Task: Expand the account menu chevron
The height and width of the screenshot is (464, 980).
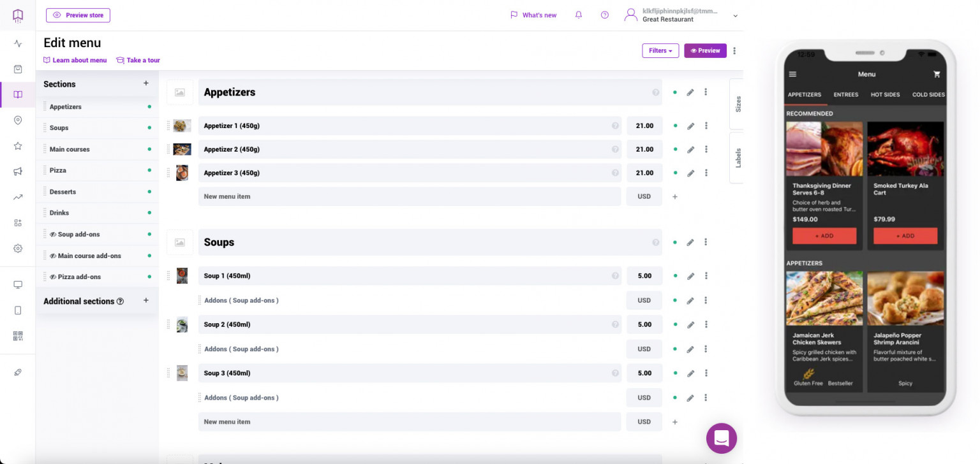Action: (735, 16)
